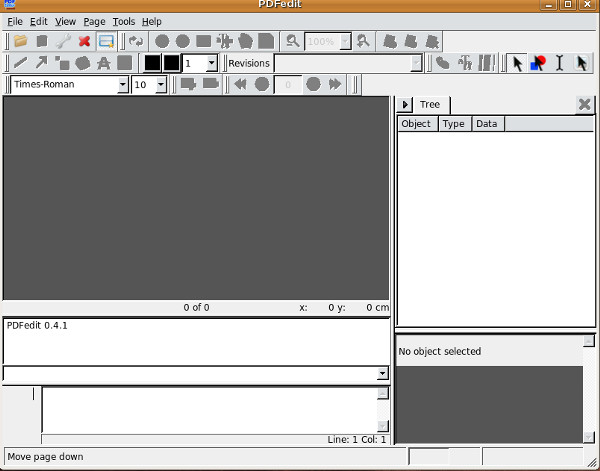Click the 'PDFedit 0.4.1' console text

tap(37, 326)
